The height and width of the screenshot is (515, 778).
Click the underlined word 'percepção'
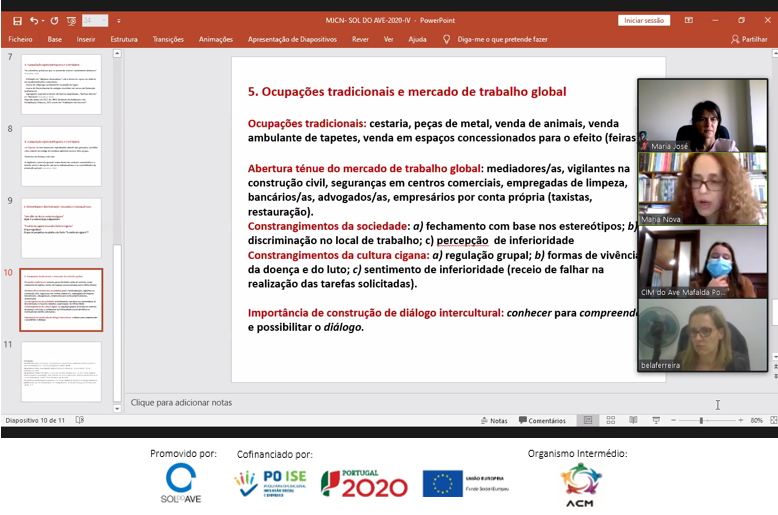pyautogui.click(x=462, y=241)
